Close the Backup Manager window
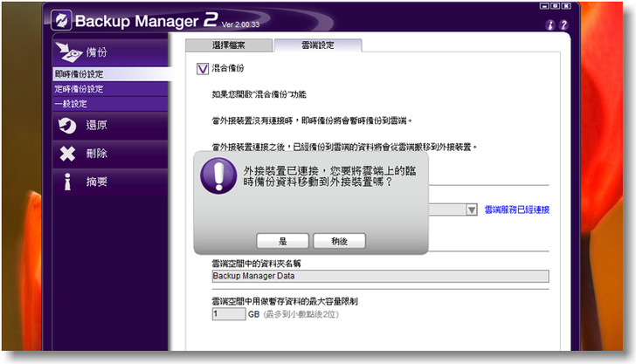The width and height of the screenshot is (636, 364). coord(566,6)
